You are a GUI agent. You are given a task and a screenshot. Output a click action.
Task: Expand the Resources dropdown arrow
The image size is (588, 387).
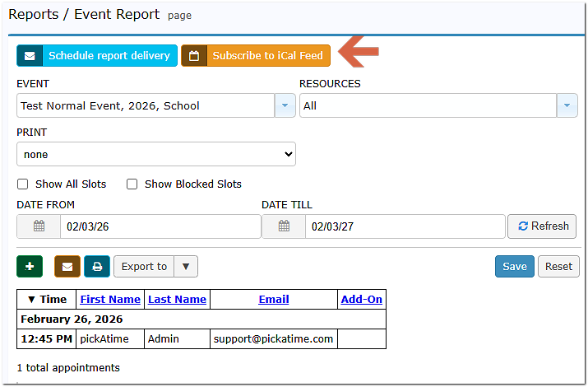(567, 105)
